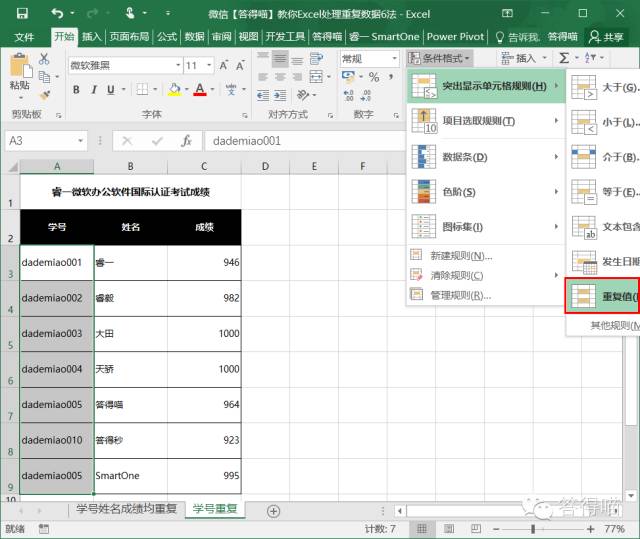Open font name dropdown 微软雅黑

click(x=178, y=65)
